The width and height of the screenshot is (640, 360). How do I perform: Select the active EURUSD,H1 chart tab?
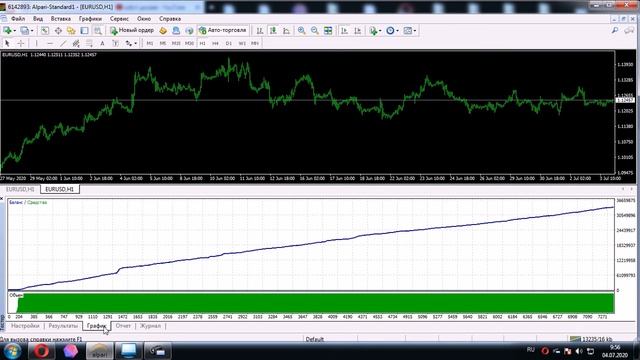[60, 189]
